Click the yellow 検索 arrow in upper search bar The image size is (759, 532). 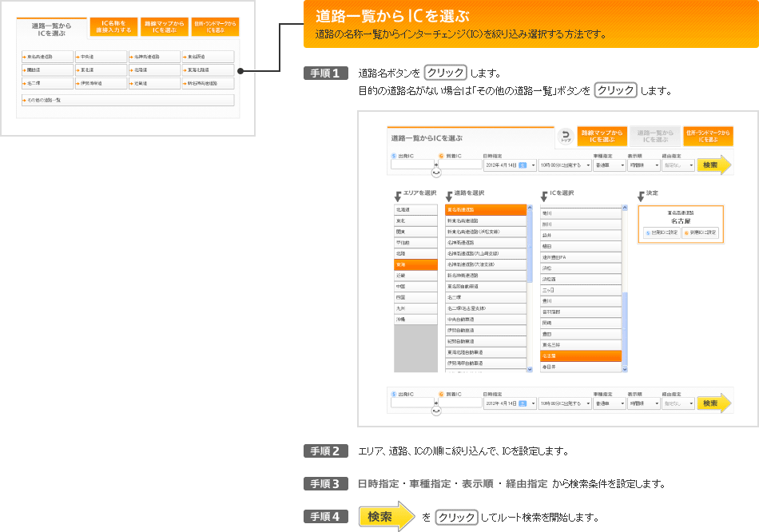[x=714, y=165]
